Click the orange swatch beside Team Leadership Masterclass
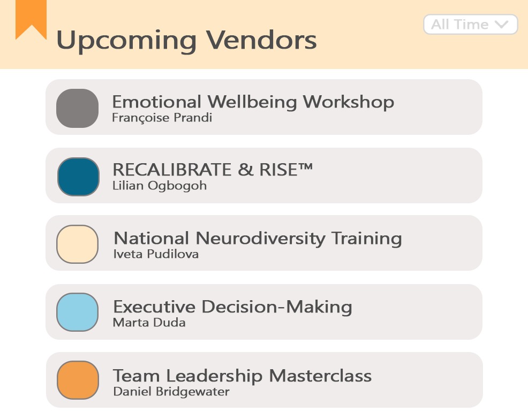 coord(78,380)
